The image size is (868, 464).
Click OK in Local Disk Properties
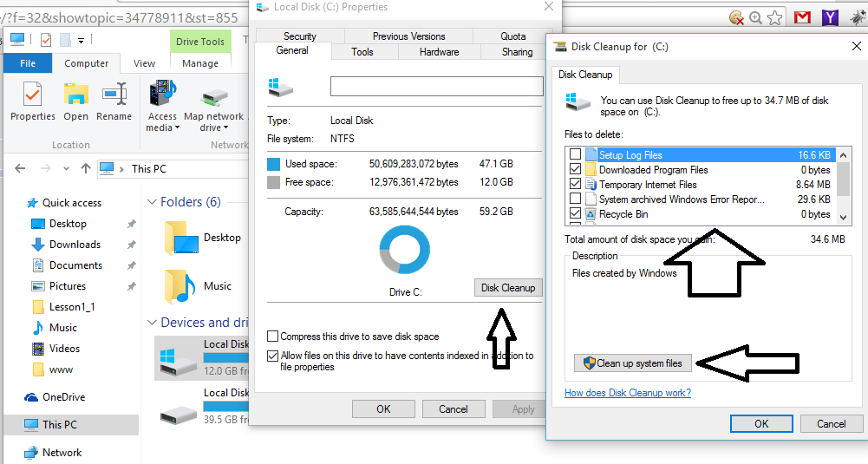pyautogui.click(x=383, y=409)
